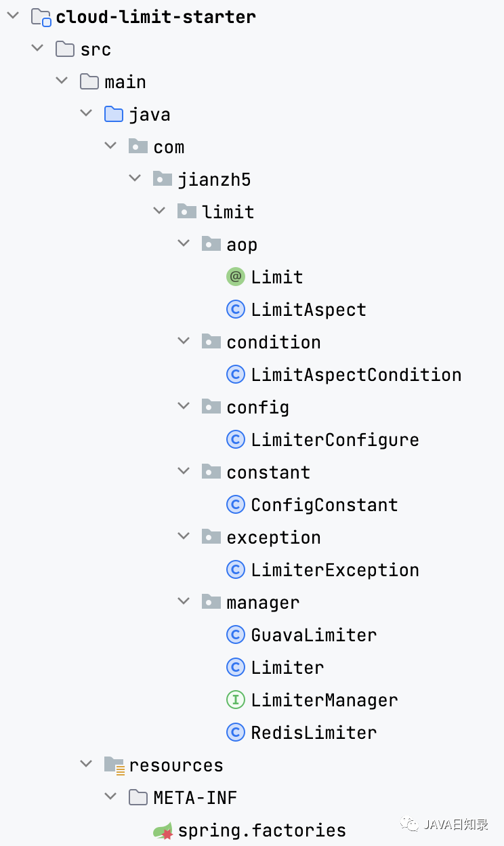Click the cloud-limit-starter module icon
This screenshot has width=504, height=846.
click(x=41, y=17)
